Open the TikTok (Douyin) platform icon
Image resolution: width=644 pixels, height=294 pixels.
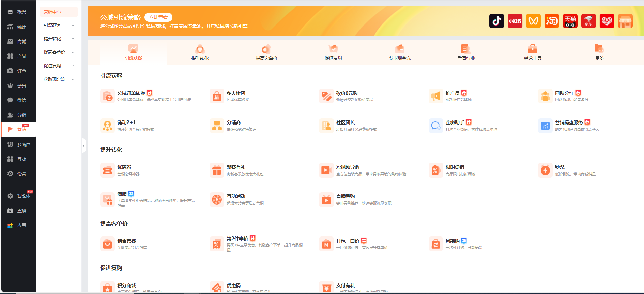point(496,21)
